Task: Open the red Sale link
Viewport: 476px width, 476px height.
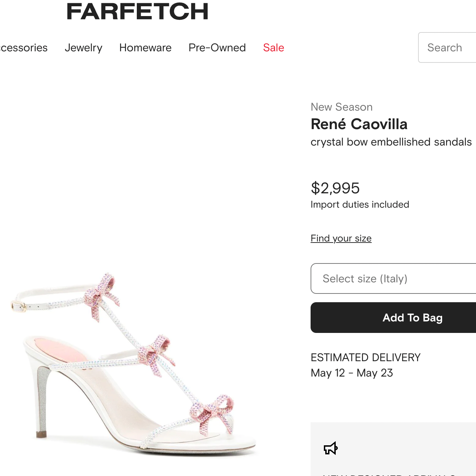Action: 274,47
